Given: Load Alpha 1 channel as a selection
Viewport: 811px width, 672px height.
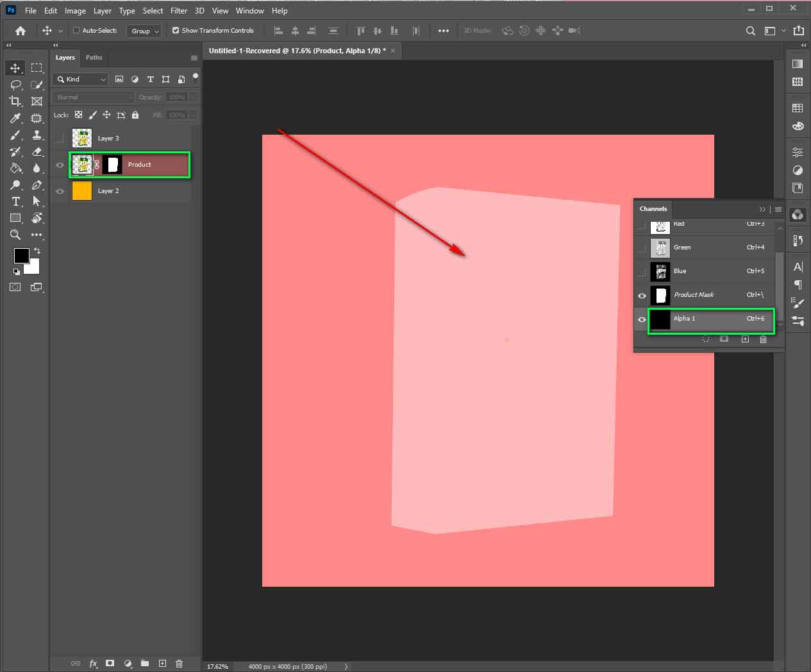Looking at the screenshot, I should [706, 339].
